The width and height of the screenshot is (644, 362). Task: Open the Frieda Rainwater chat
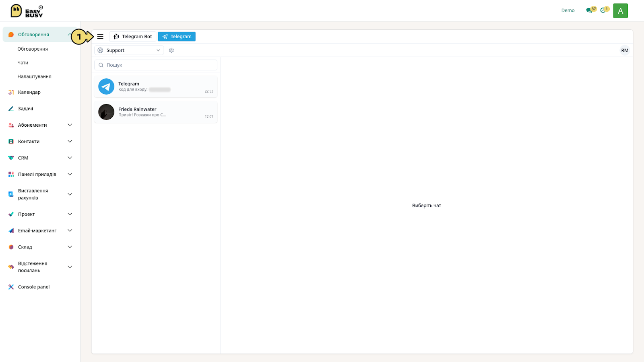[156, 112]
